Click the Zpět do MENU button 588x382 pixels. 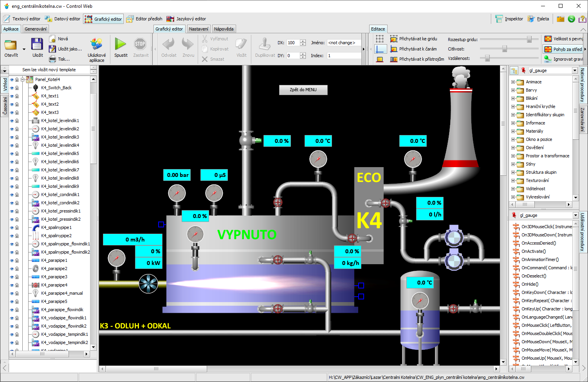point(303,90)
